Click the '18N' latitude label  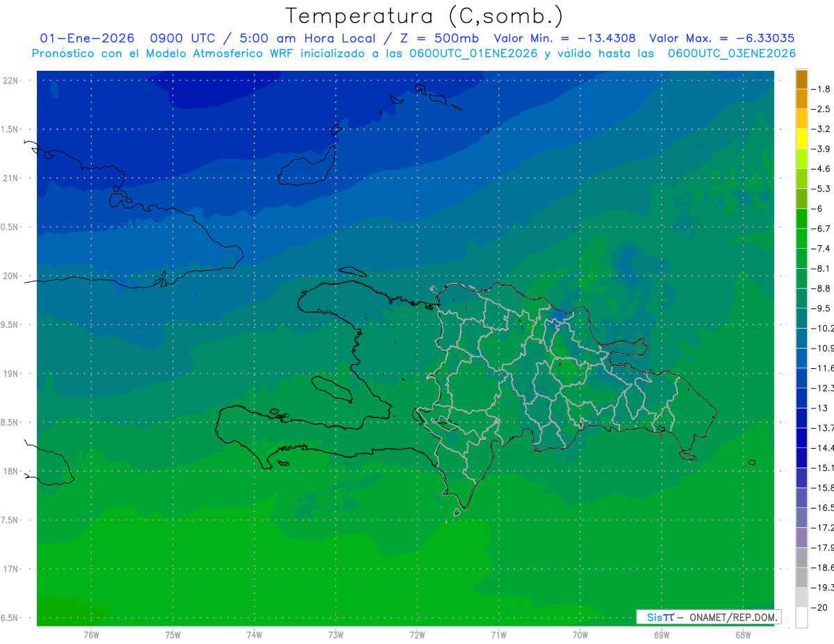10,471
